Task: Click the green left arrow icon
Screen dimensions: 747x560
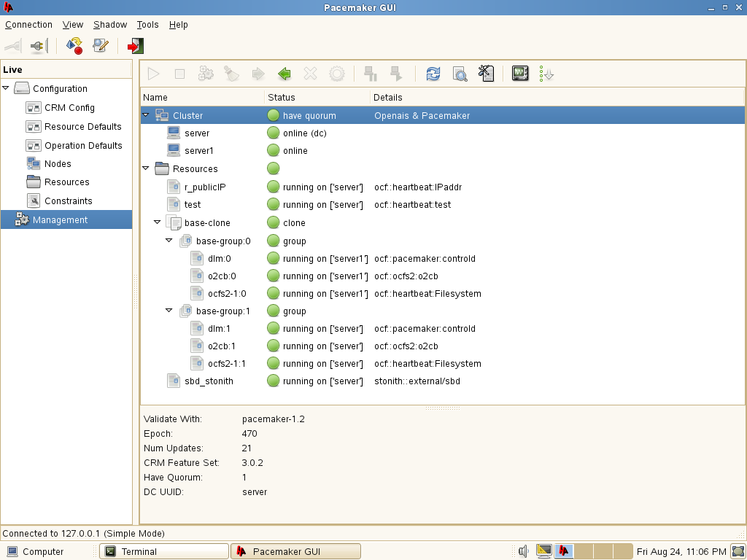Action: (285, 74)
